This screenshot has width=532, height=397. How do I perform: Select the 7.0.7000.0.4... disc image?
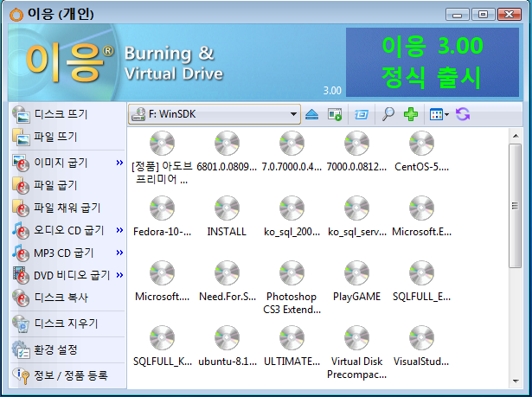tap(292, 151)
